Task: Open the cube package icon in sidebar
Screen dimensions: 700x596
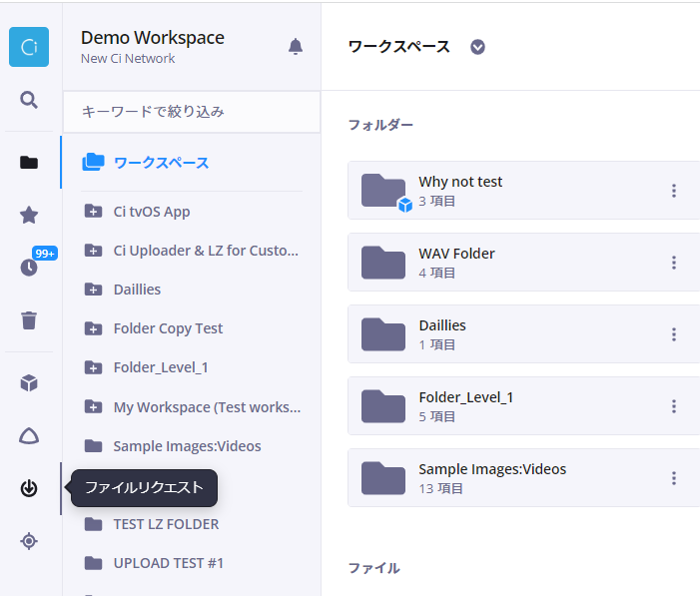Action: point(29,383)
